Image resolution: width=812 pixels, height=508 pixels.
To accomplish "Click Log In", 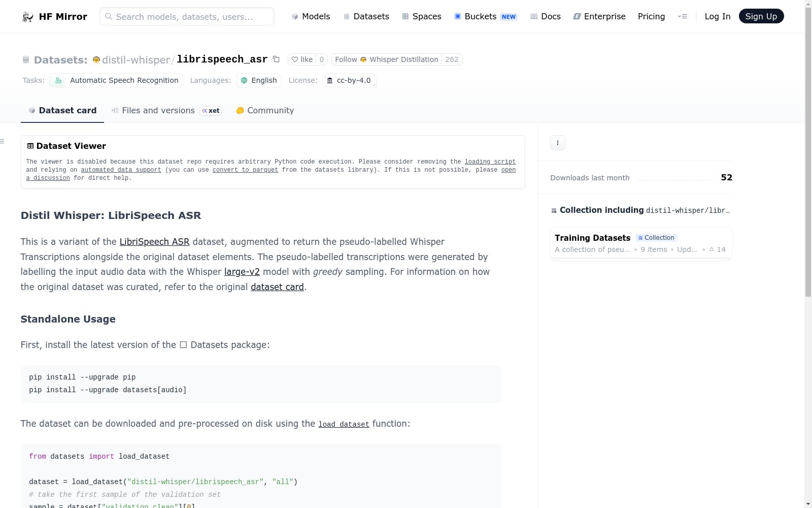I will click(x=718, y=16).
